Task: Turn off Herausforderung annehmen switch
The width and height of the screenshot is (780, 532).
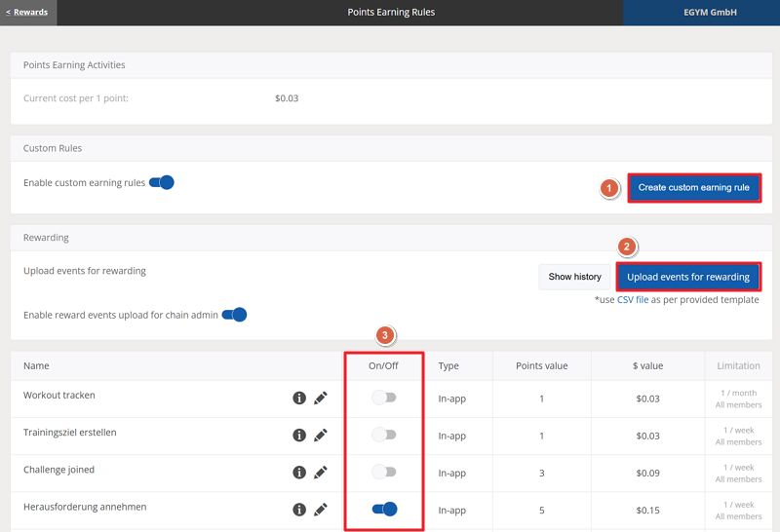Action: (x=384, y=509)
